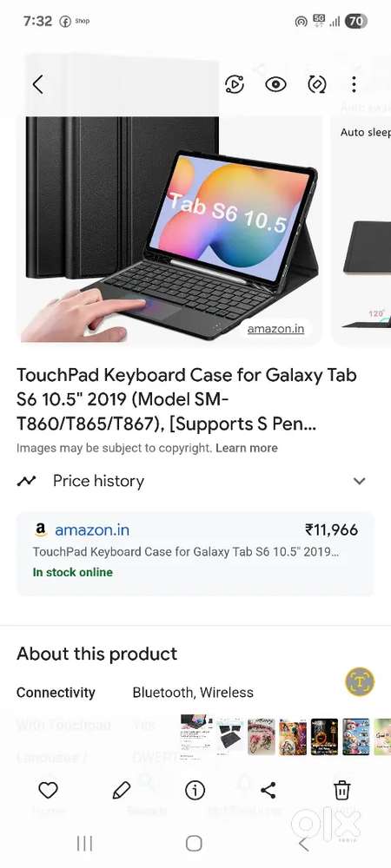Select the dark orange filmstrip thumbnail

[325, 737]
